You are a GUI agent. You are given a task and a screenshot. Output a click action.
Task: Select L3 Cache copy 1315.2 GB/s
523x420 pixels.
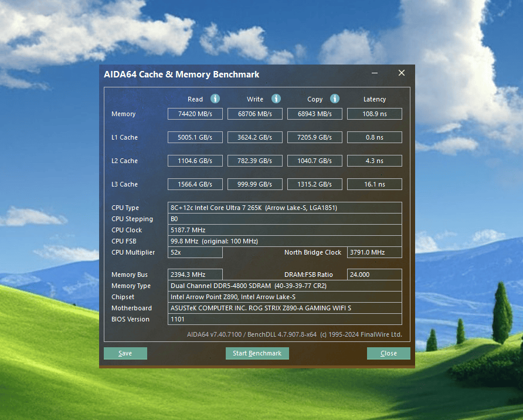click(x=314, y=184)
